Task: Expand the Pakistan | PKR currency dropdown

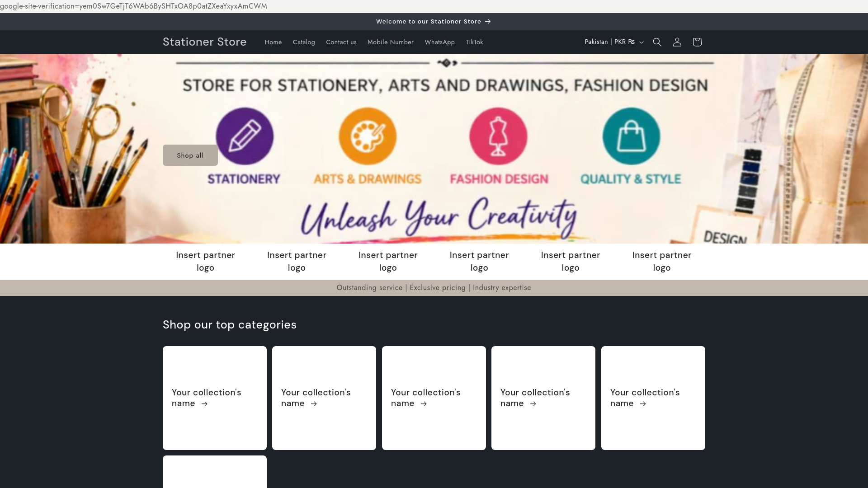Action: [x=613, y=42]
